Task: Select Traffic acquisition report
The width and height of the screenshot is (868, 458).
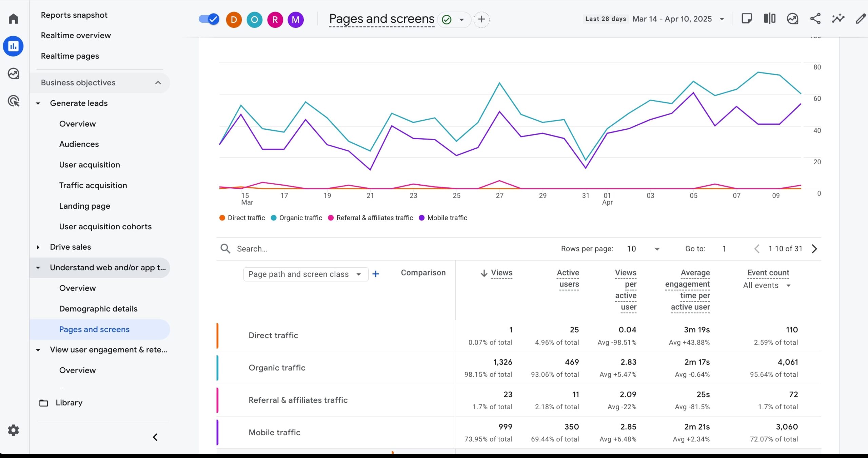Action: 93,185
